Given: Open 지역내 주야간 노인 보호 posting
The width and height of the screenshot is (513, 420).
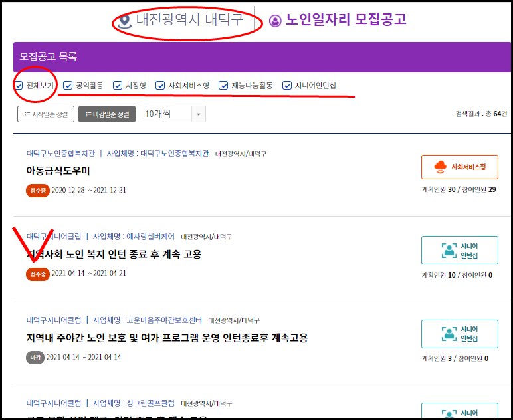Looking at the screenshot, I should (167, 338).
